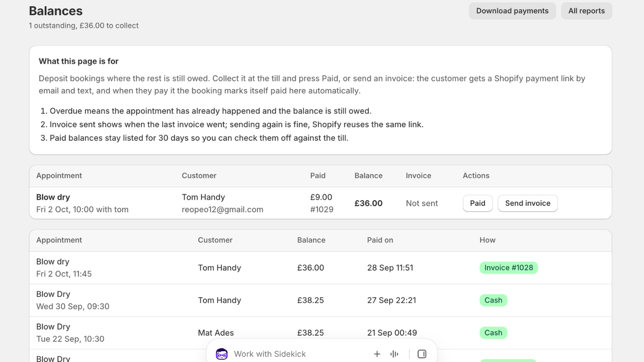This screenshot has height=362, width=644.
Task: Download payments report
Action: click(512, 11)
